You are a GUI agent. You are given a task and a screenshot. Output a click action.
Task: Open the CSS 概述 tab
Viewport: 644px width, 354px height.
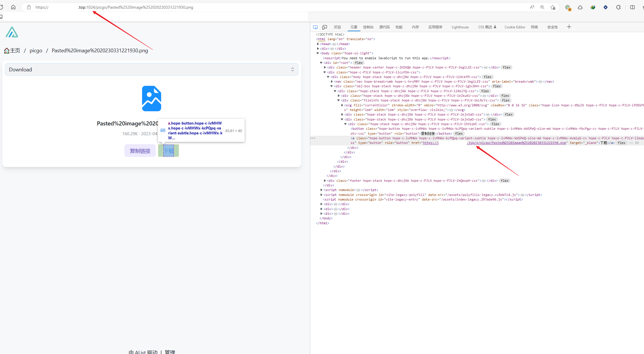click(487, 27)
